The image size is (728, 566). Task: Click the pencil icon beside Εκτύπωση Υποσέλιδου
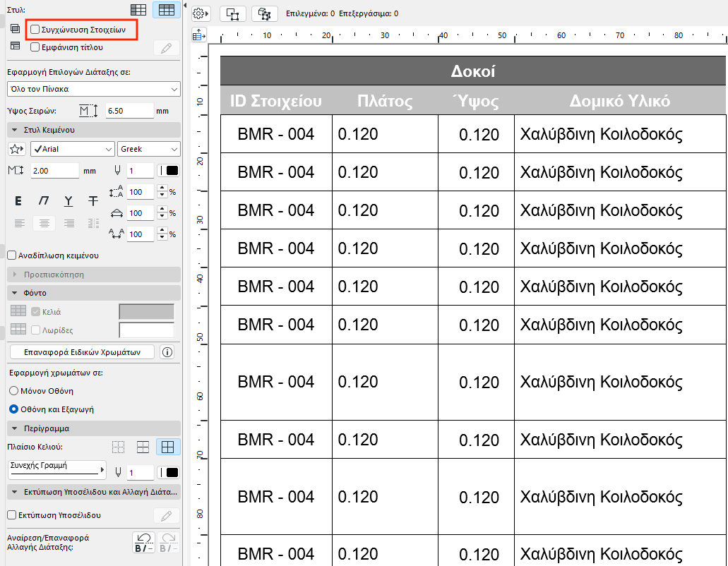click(166, 515)
